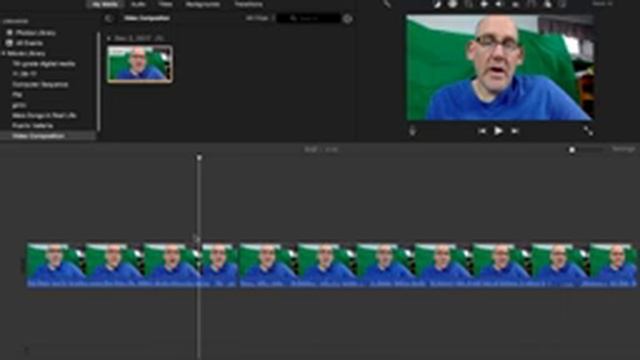The height and width of the screenshot is (360, 640).
Task: Open the All Clips filter dropdown
Action: click(x=260, y=18)
